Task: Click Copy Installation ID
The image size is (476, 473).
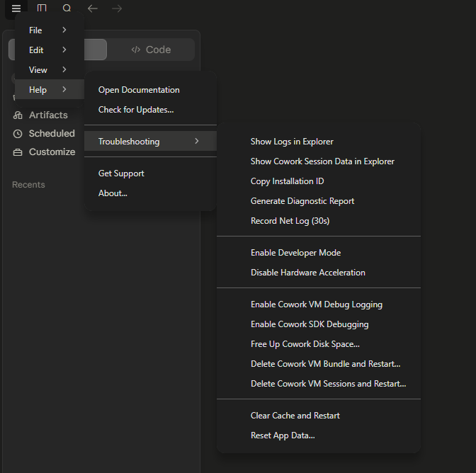Action: point(319,181)
